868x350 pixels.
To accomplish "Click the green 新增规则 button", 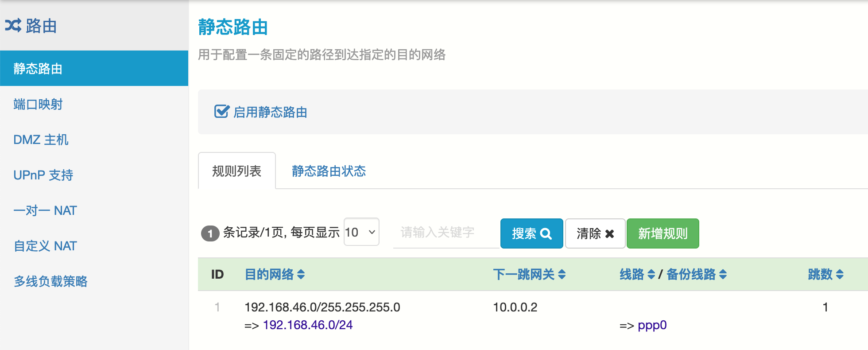I will pos(663,233).
